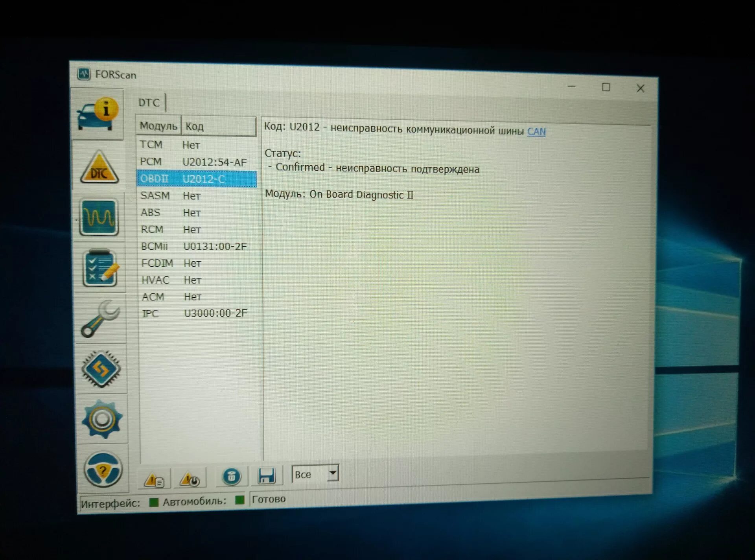
Task: Click the reset DTC warning power icon button
Action: pos(190,479)
